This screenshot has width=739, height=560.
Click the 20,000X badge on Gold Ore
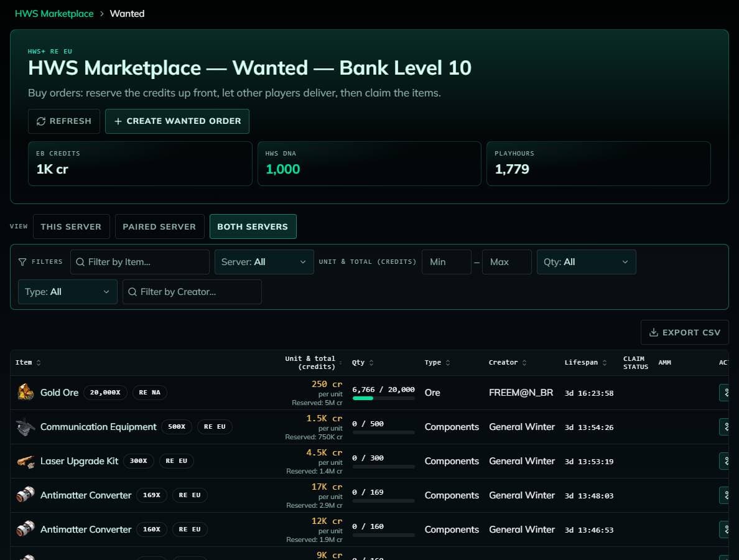tap(105, 392)
